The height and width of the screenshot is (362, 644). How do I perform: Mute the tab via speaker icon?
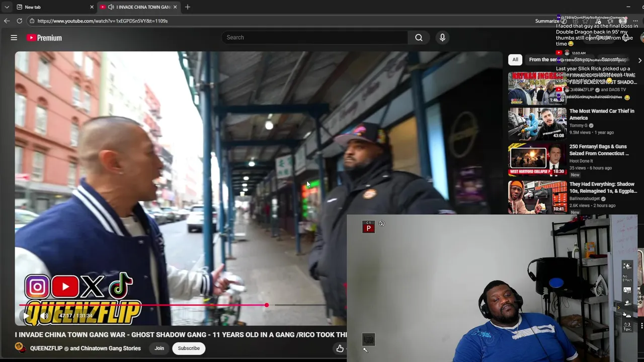coord(111,7)
